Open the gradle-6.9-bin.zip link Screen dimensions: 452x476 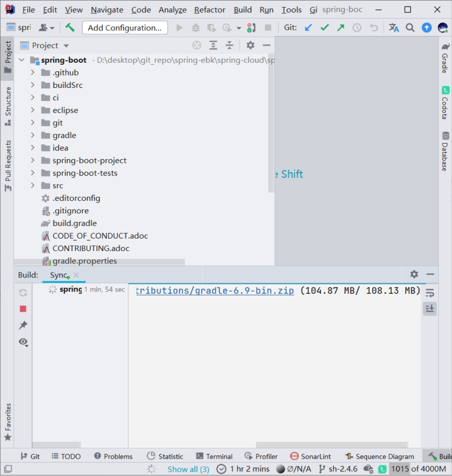point(215,291)
